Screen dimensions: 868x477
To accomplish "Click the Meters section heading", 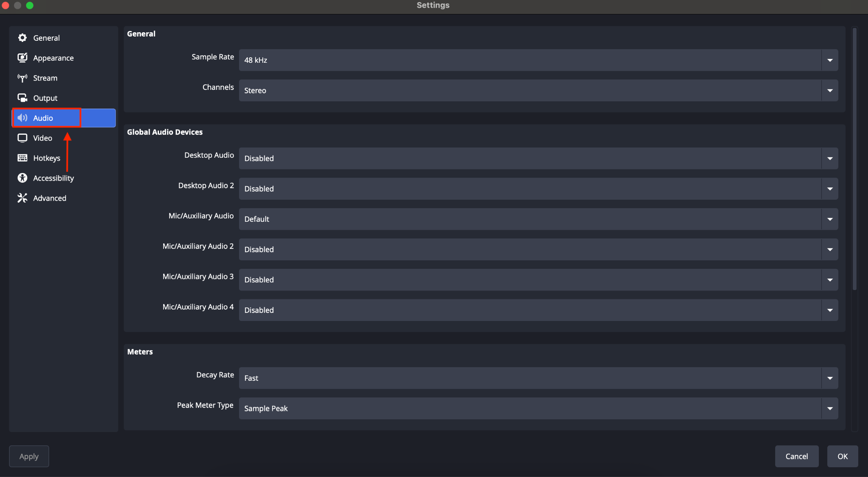I will point(140,351).
